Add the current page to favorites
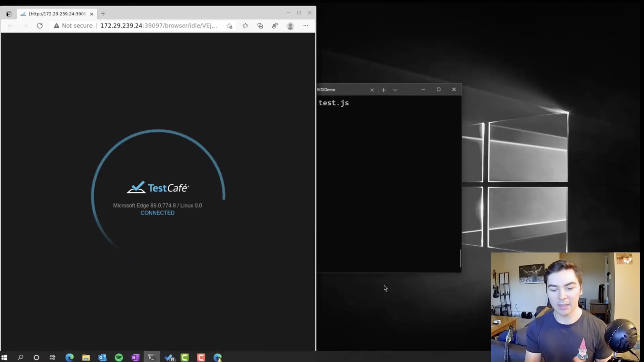Image resolution: width=644 pixels, height=362 pixels. click(229, 26)
